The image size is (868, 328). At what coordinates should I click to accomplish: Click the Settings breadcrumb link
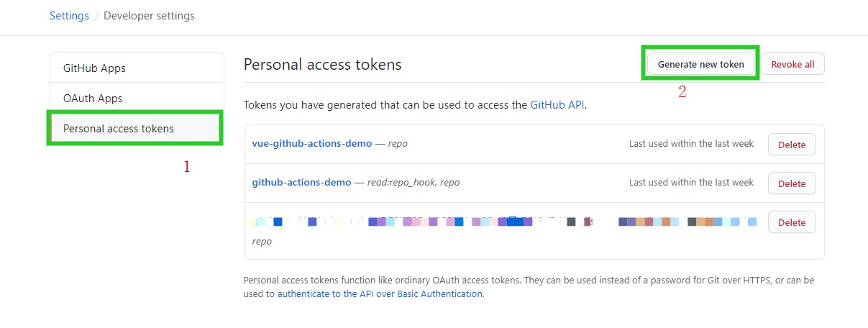click(69, 16)
